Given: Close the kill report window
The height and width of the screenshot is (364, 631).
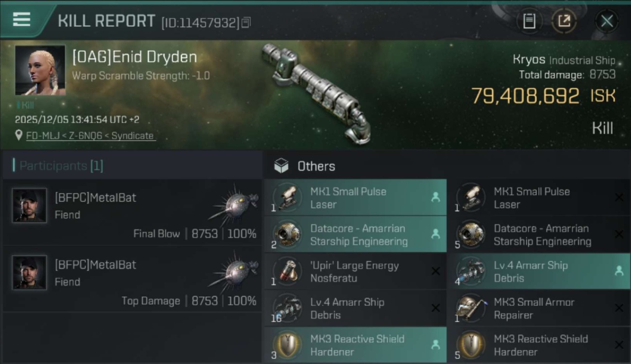Looking at the screenshot, I should click(607, 21).
